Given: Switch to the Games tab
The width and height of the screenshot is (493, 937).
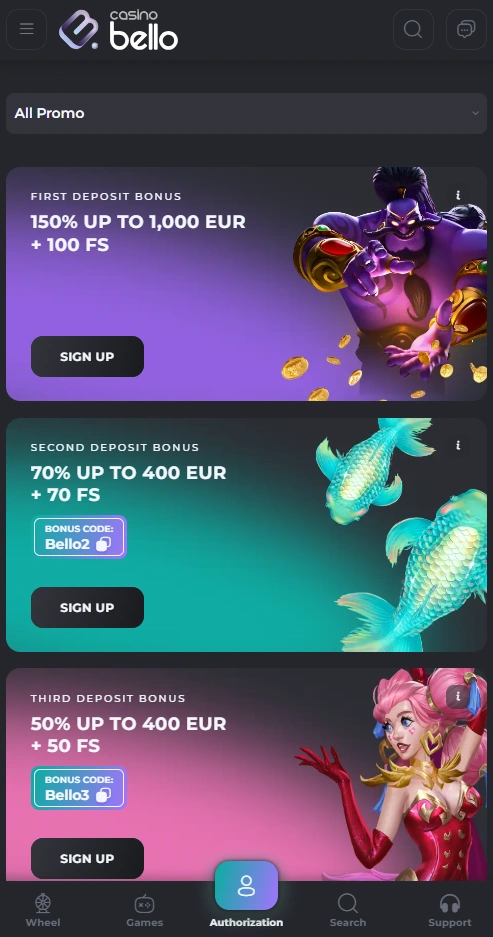Looking at the screenshot, I should [145, 910].
